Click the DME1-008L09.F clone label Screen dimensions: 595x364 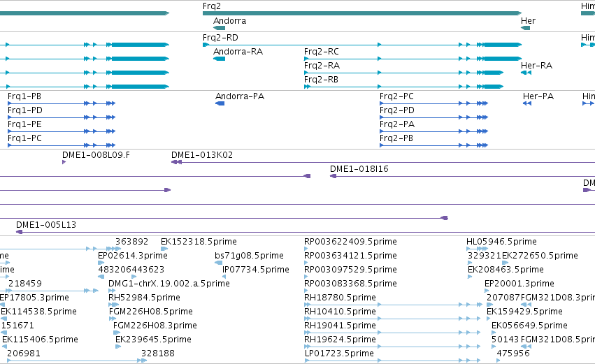[96, 155]
